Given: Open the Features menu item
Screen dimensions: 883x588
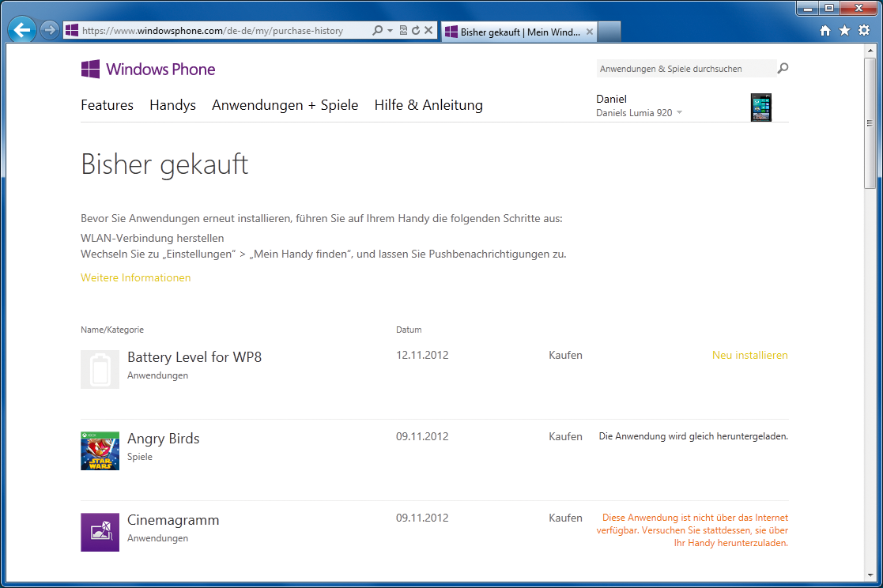Looking at the screenshot, I should (107, 105).
